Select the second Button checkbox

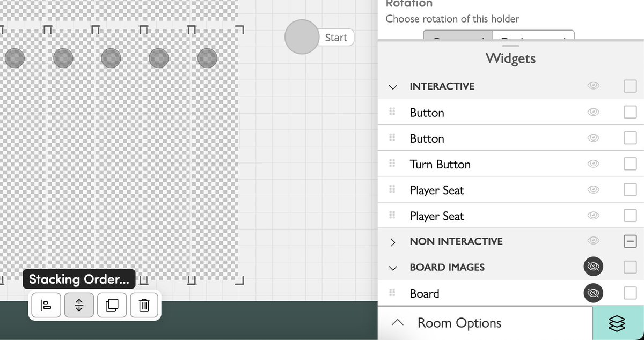[x=630, y=138]
